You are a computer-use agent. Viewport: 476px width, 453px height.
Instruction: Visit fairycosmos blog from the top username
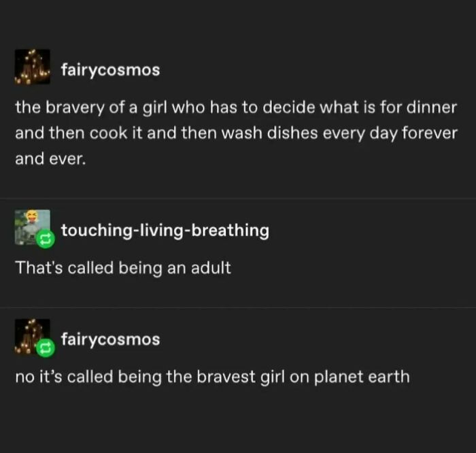point(109,69)
